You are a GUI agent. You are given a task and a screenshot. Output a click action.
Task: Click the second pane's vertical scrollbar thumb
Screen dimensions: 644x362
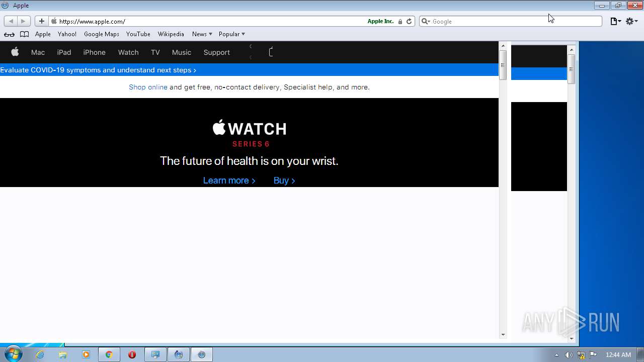[571, 68]
